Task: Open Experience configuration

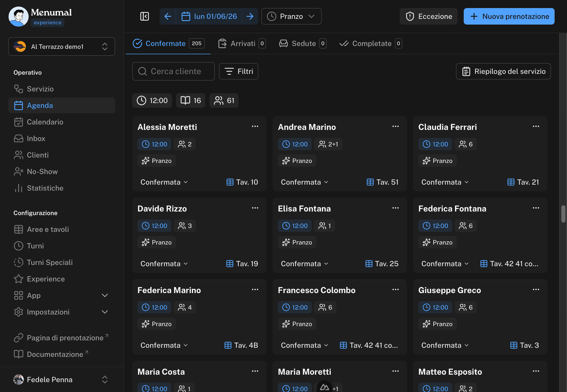Action: (x=62, y=279)
